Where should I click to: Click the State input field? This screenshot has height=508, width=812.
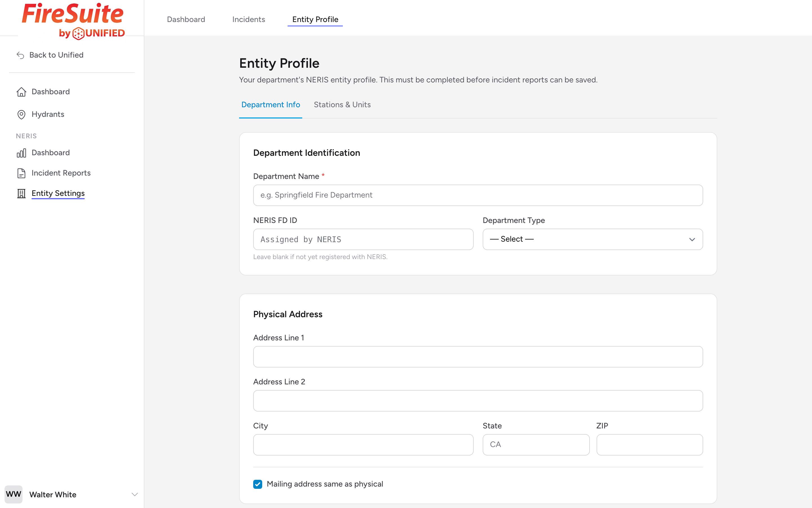coord(536,445)
